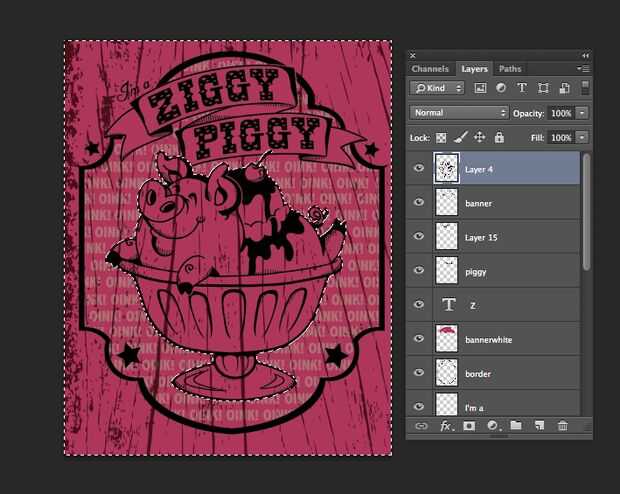Click the piggy layer thumbnail
This screenshot has width=620, height=494.
coord(446,270)
